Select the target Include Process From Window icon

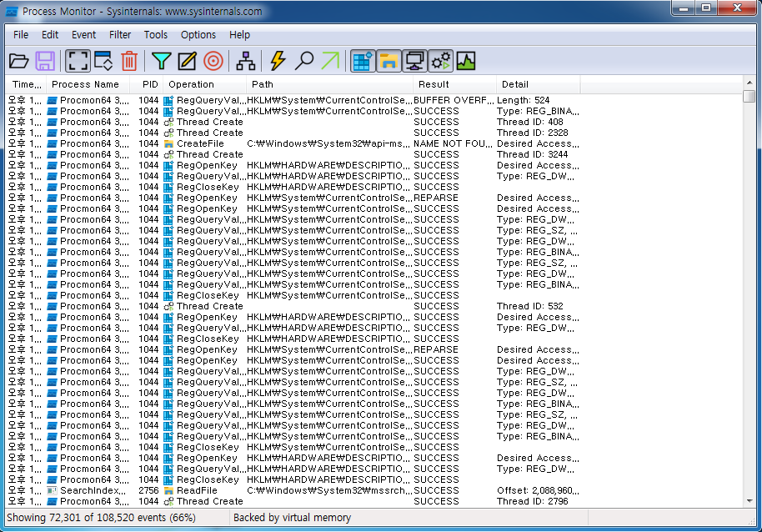[x=213, y=61]
